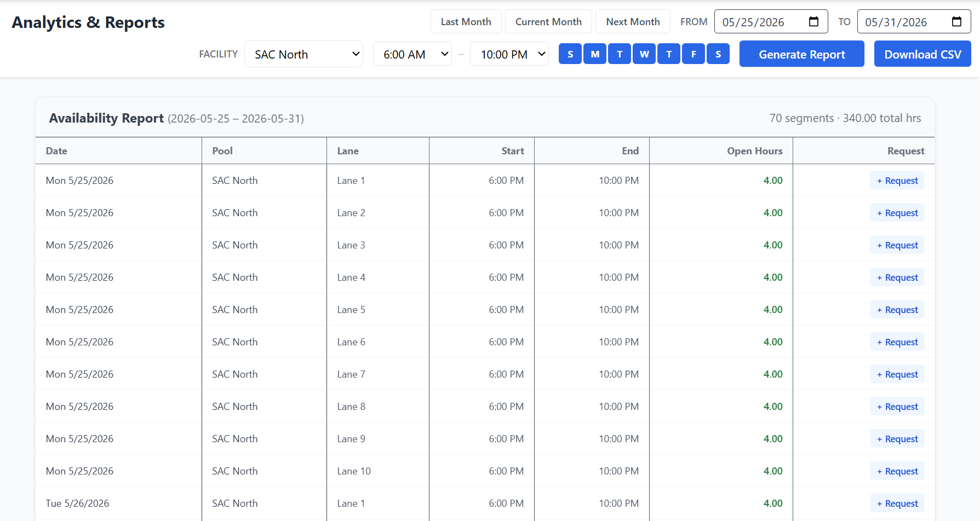Request Lane 8 on Mon 5/25/2026
The image size is (980, 521).
pyautogui.click(x=897, y=407)
